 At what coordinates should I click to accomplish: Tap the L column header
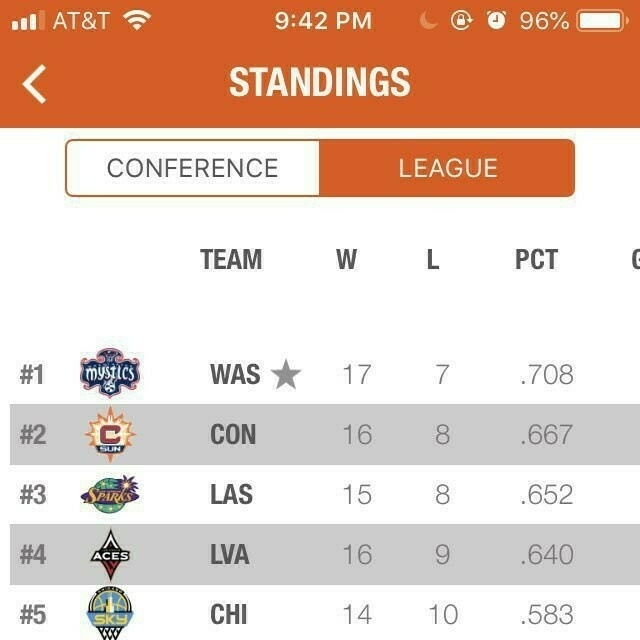click(x=432, y=260)
